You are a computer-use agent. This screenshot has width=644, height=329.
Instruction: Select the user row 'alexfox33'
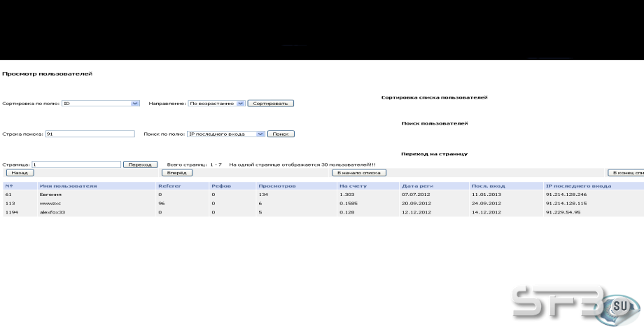point(323,212)
